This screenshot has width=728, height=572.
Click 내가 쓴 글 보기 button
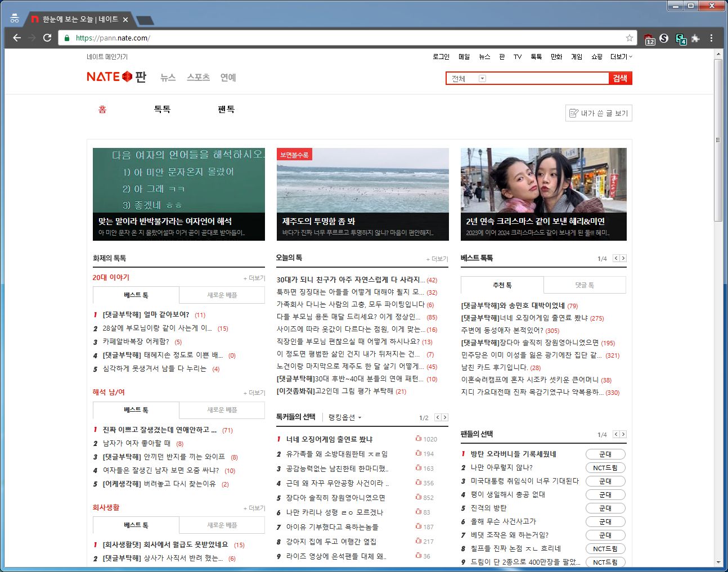click(599, 113)
